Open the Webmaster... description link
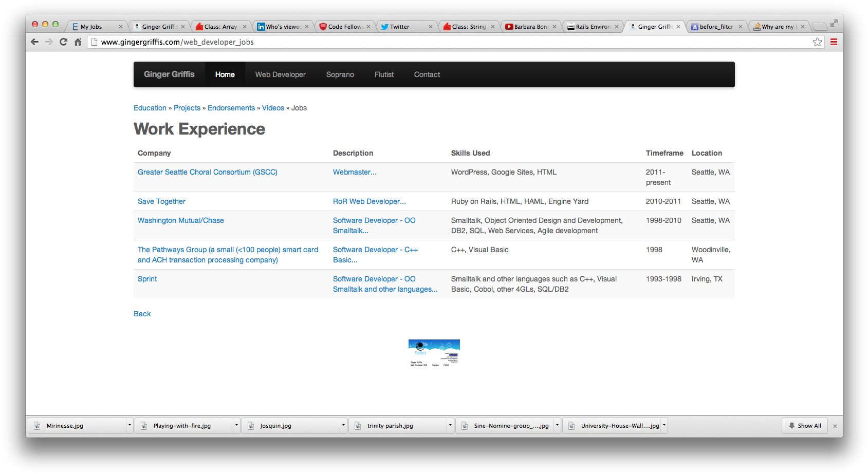The height and width of the screenshot is (474, 868). click(355, 172)
